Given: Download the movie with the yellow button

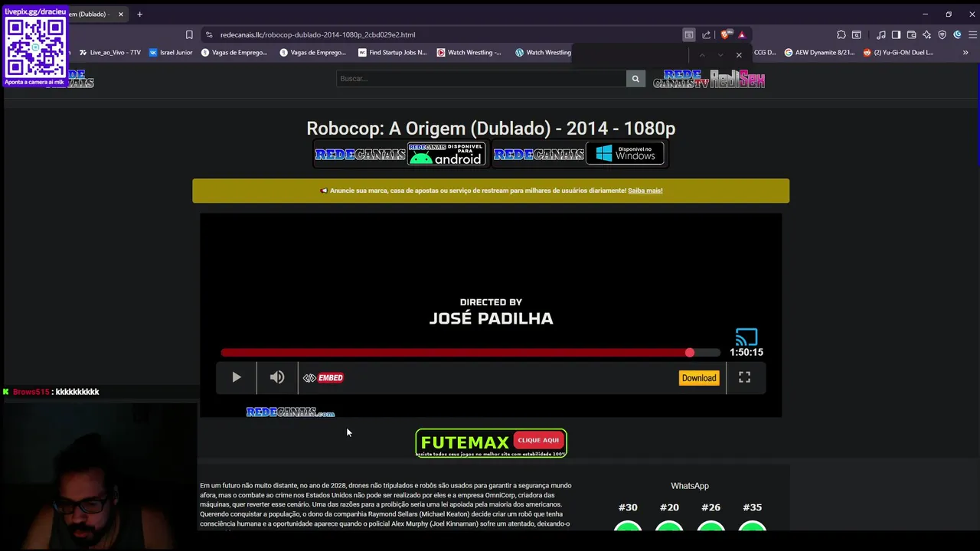Looking at the screenshot, I should (x=699, y=378).
